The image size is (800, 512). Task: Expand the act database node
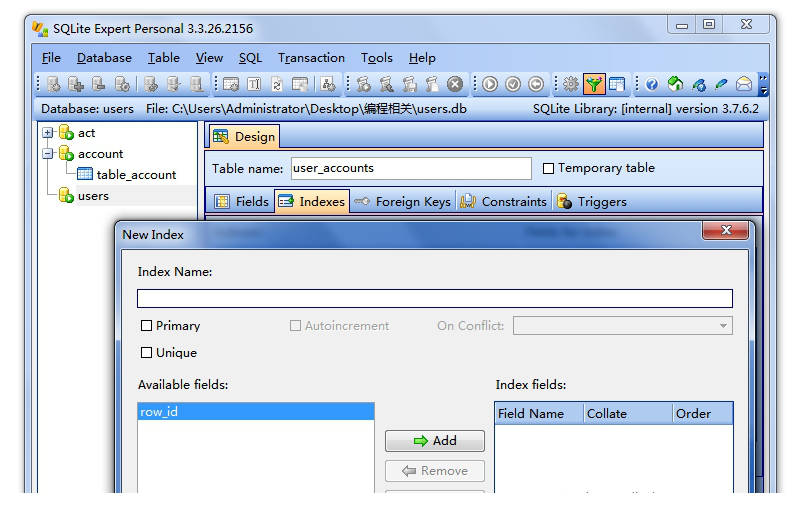(47, 133)
